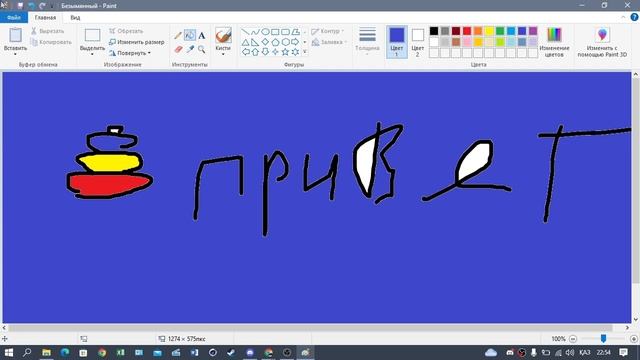
Task: Collapse the ribbon with the chevron
Action: 623,17
